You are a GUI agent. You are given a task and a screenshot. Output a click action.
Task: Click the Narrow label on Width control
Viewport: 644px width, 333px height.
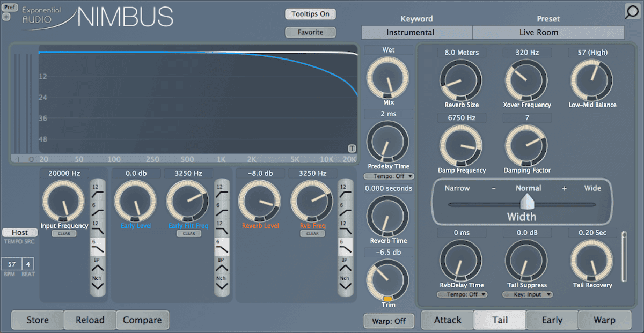[x=457, y=188]
